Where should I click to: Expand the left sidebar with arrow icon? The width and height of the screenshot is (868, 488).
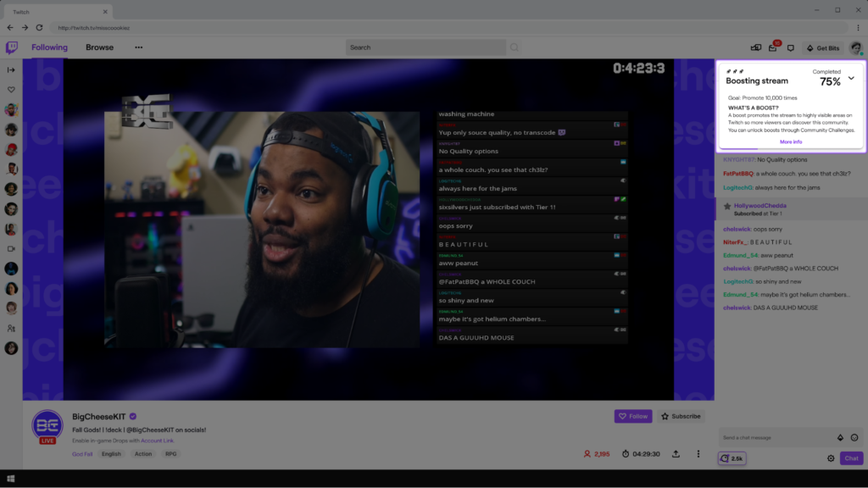pos(12,69)
